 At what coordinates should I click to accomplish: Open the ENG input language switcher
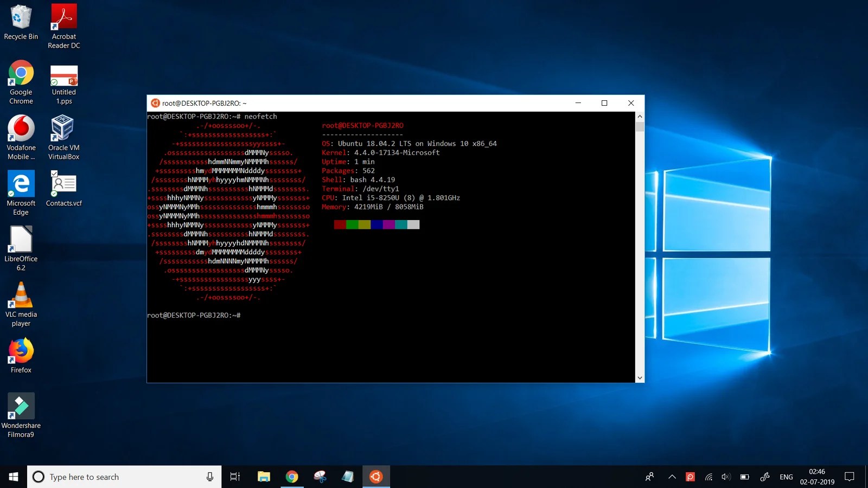[x=786, y=477]
